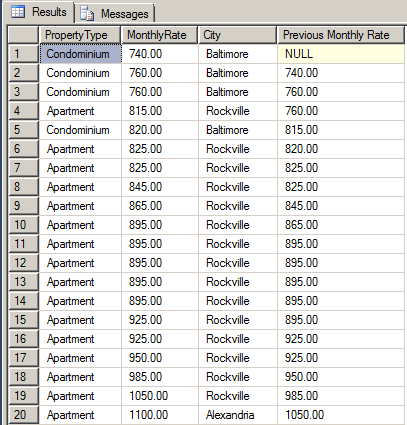Viewport: 407px width, 425px height.
Task: Click the Messages tab icon
Action: click(87, 14)
